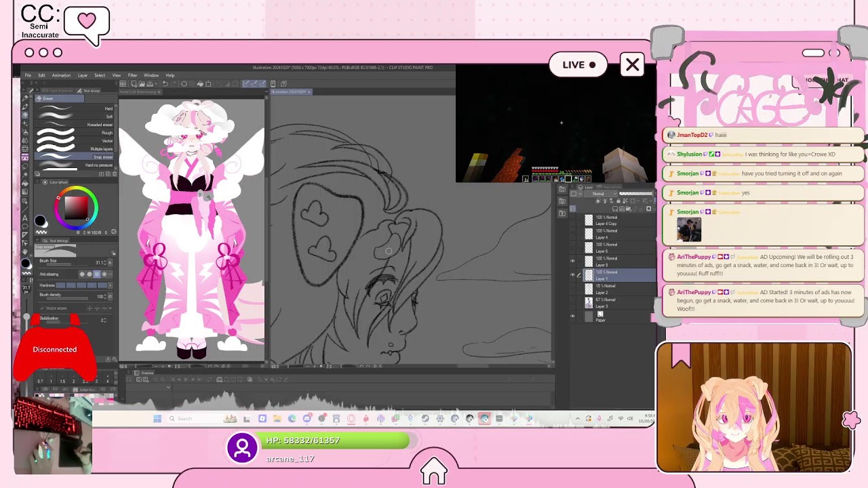Select the first anti-aliasing option
Screen dimensions: 868x488
[82, 274]
